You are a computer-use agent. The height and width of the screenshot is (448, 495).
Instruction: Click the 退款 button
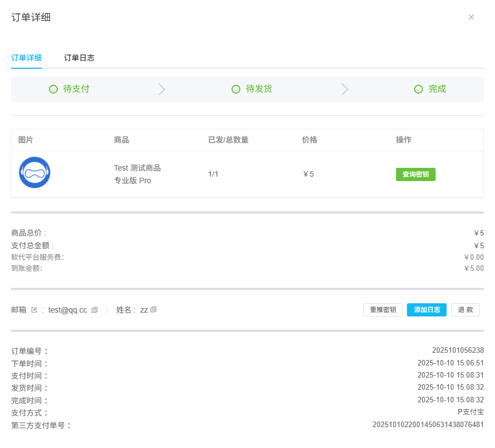tap(465, 310)
